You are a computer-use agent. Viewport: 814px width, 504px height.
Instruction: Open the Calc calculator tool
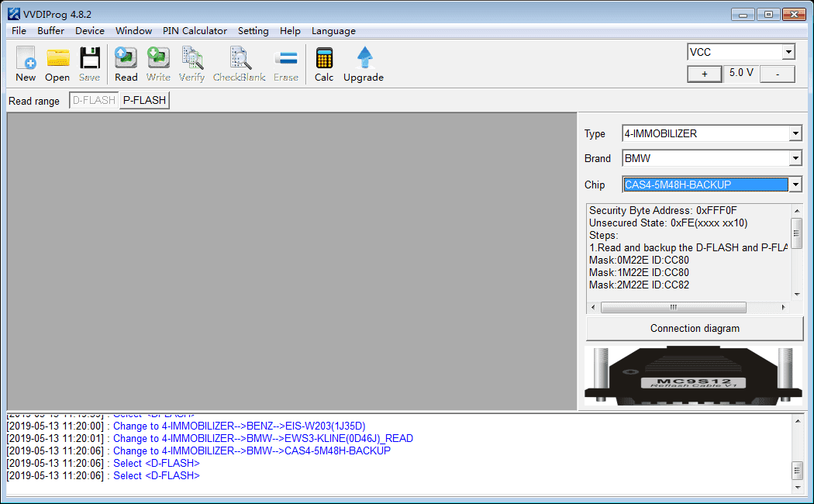324,58
